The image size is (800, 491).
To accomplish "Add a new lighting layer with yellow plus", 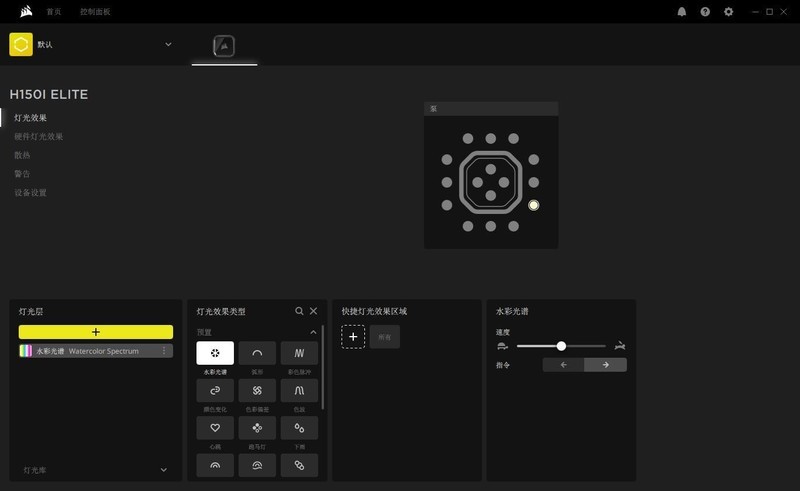I will [96, 332].
